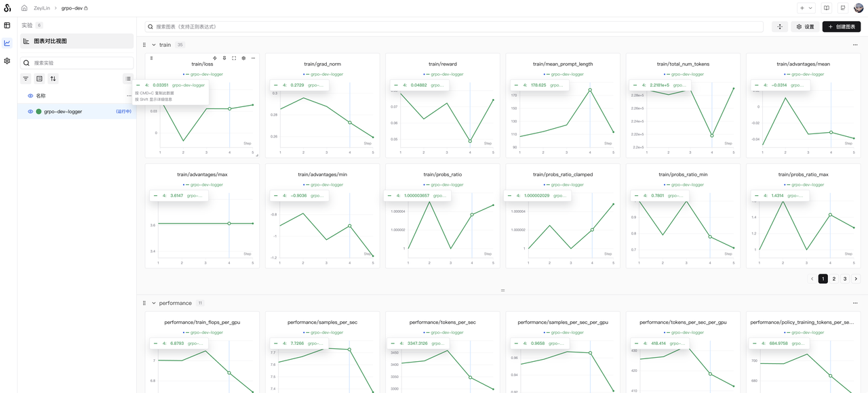Expand the train/loss chart to fullscreen
Viewport: 868px width, 393px height.
pyautogui.click(x=233, y=58)
